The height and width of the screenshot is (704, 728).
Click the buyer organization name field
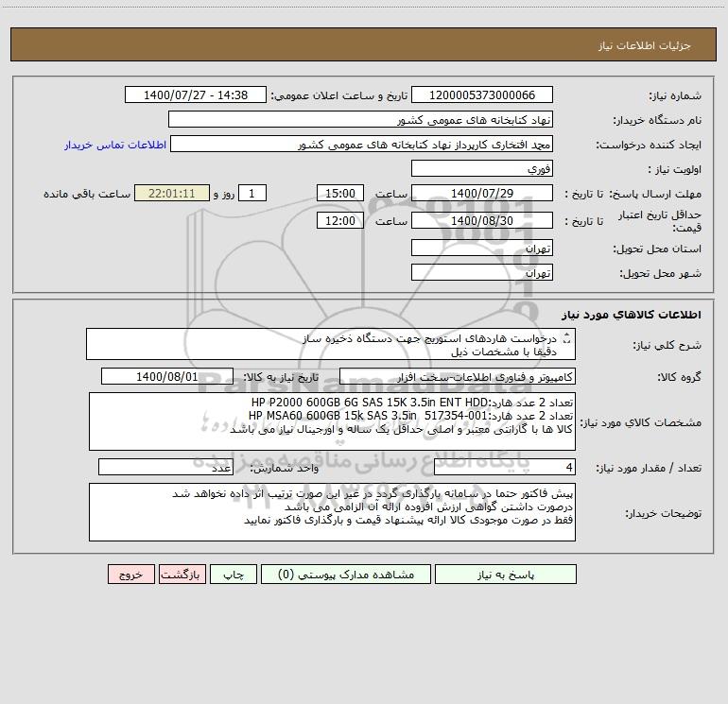[360, 119]
